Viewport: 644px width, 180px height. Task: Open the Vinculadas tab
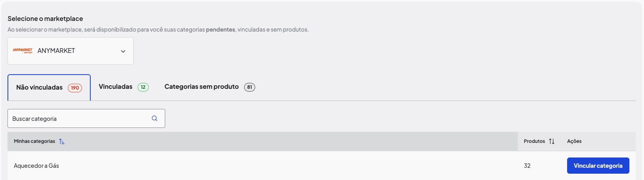pyautogui.click(x=123, y=87)
